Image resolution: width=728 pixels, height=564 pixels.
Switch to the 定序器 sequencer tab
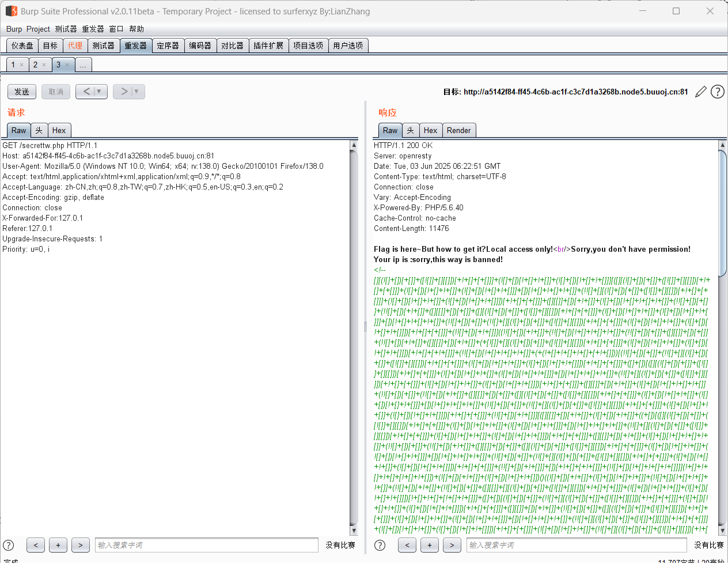(x=168, y=46)
